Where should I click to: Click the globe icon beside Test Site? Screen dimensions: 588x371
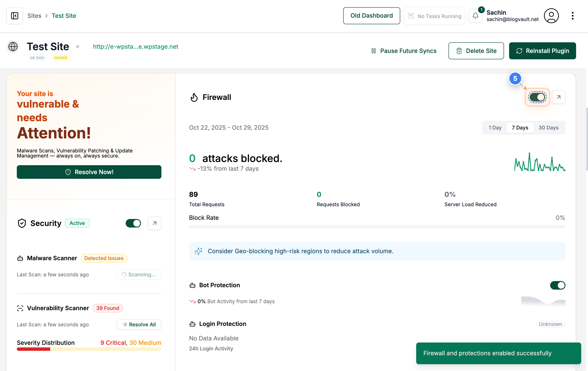point(13,46)
